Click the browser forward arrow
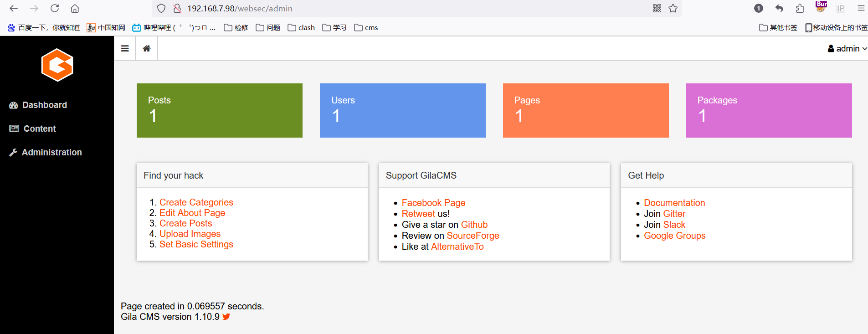The image size is (868, 334). point(34,8)
